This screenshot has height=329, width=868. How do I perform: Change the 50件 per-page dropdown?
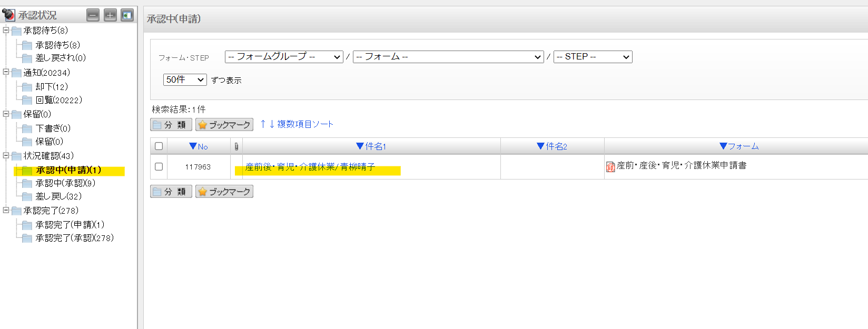click(x=185, y=79)
